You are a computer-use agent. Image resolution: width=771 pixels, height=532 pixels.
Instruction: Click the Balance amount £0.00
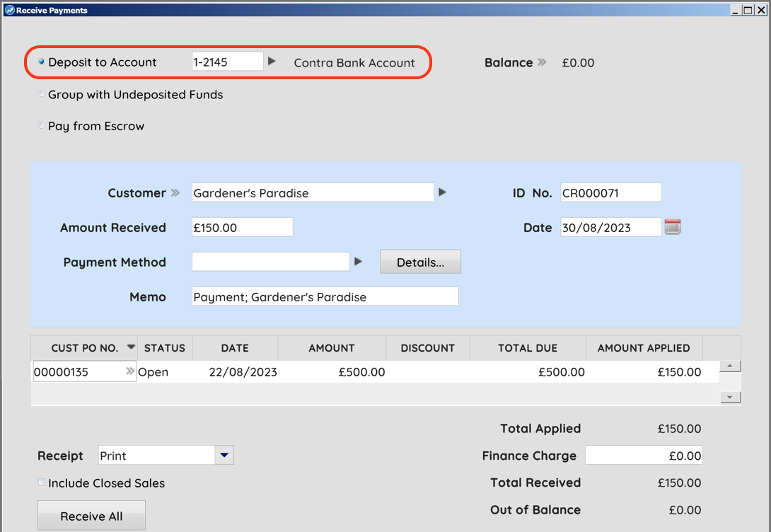pos(579,63)
